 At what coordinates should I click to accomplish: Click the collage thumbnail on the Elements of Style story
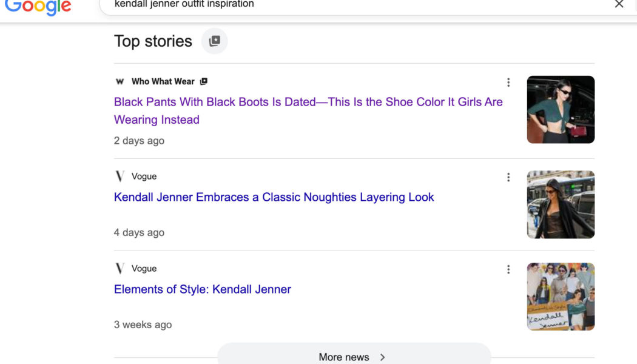point(560,296)
